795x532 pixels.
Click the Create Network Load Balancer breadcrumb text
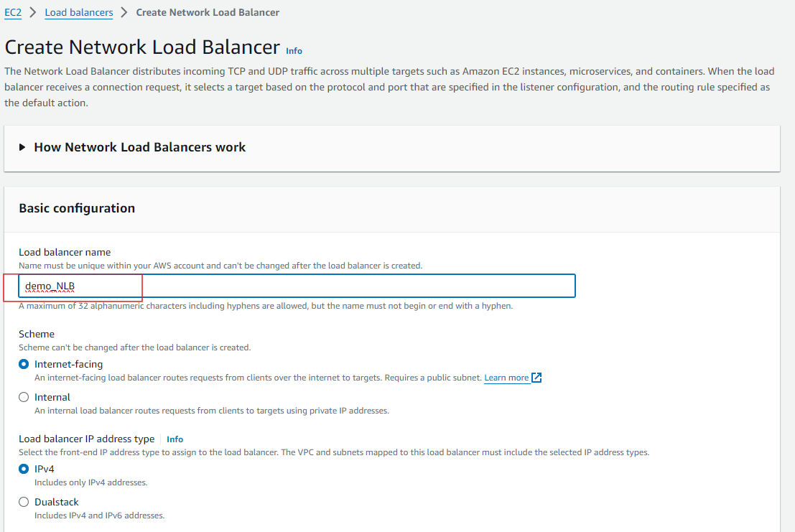pyautogui.click(x=208, y=12)
